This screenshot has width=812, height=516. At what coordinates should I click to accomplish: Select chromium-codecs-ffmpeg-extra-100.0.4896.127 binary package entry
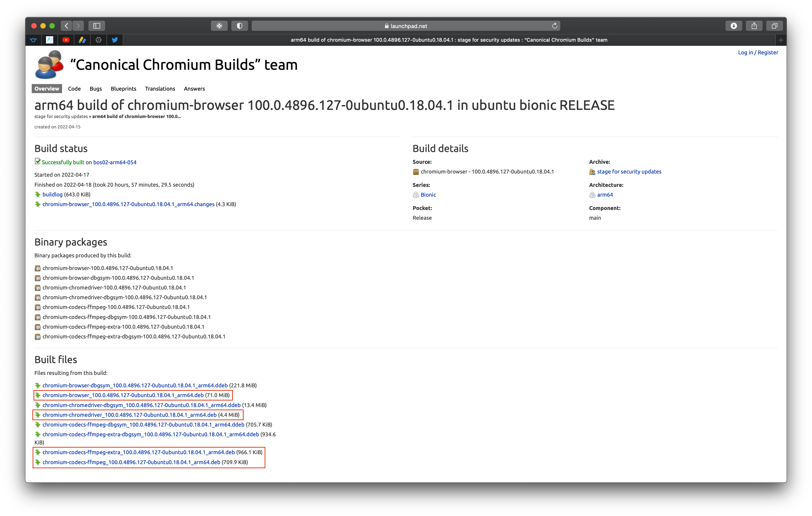pos(123,327)
